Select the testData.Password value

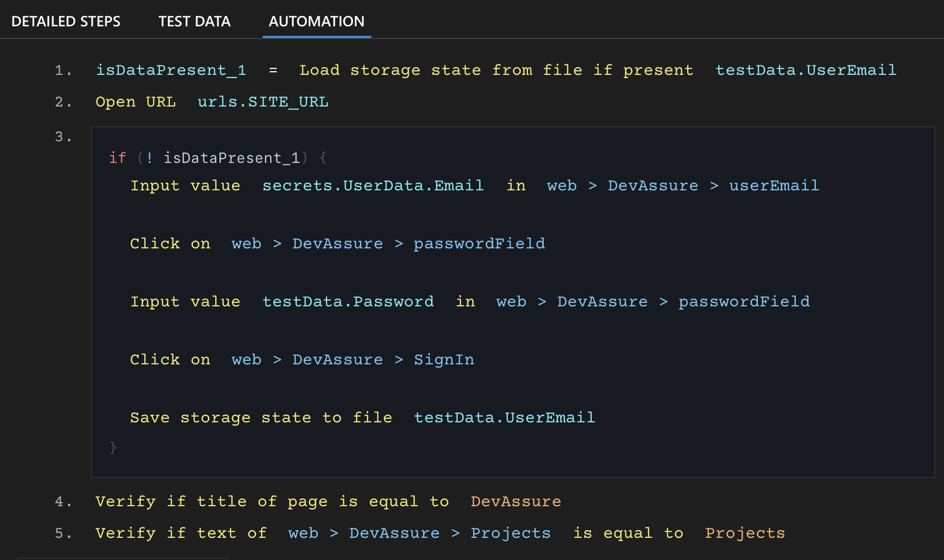click(348, 301)
